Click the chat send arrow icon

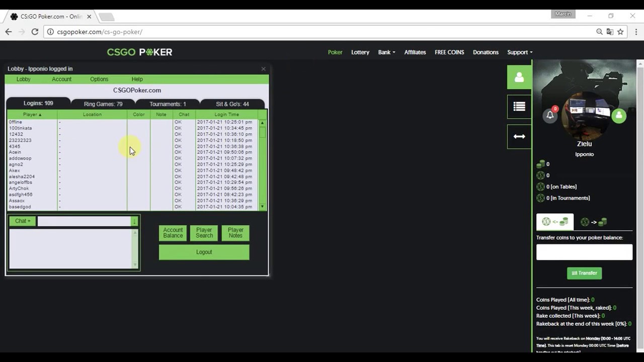pyautogui.click(x=134, y=221)
